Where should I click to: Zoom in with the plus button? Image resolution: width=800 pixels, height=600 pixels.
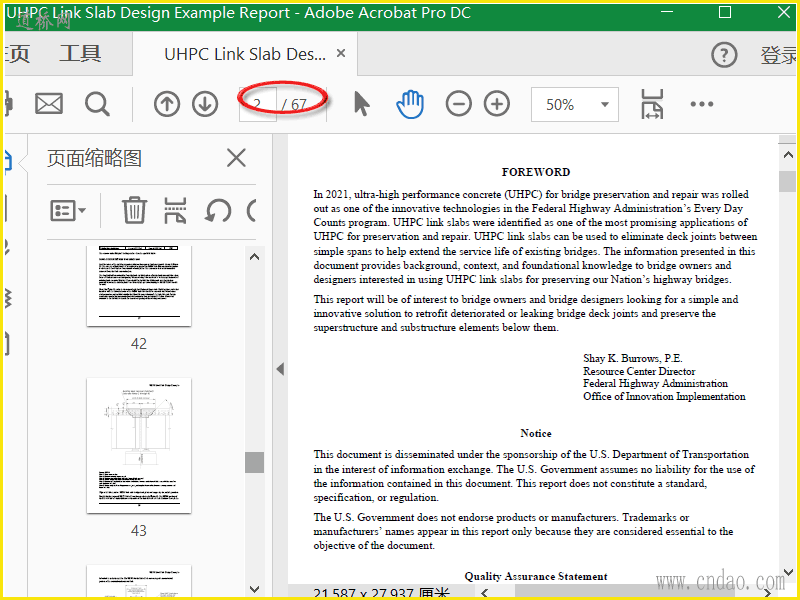pos(497,104)
